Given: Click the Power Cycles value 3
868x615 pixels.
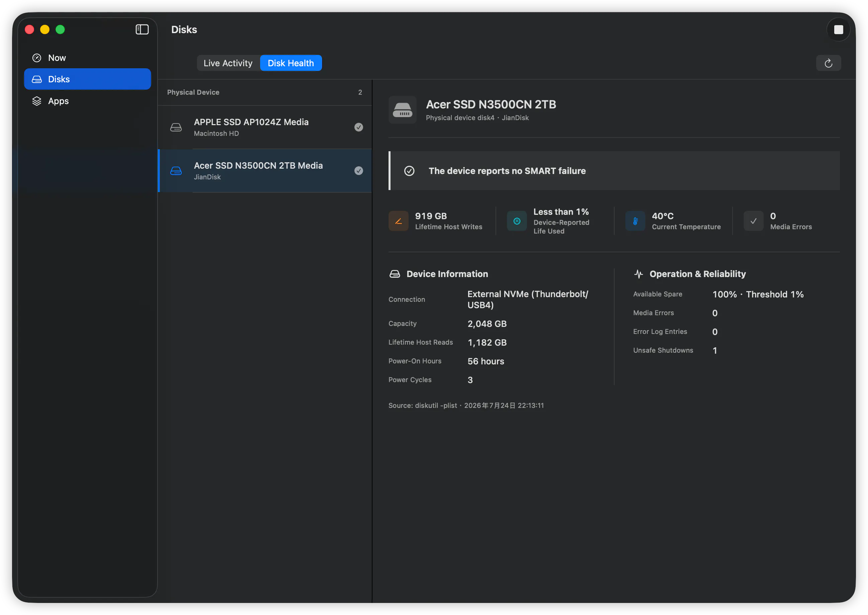Looking at the screenshot, I should [470, 380].
